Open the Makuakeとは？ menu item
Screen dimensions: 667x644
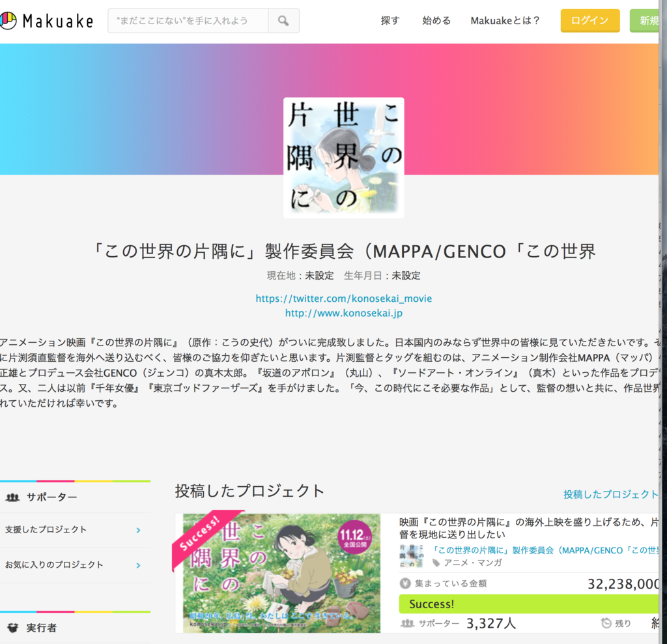[x=505, y=20]
